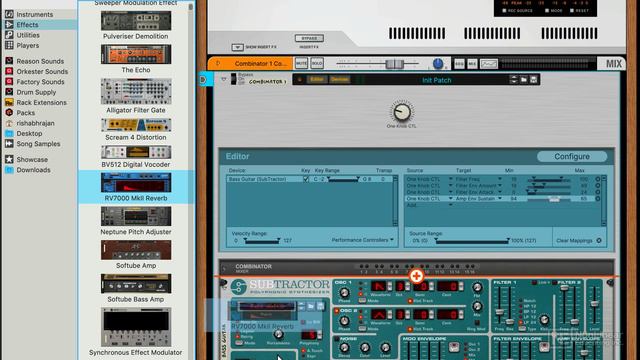Click the Clear Mappings circle icon
Image resolution: width=640 pixels, height=360 pixels.
click(x=599, y=240)
